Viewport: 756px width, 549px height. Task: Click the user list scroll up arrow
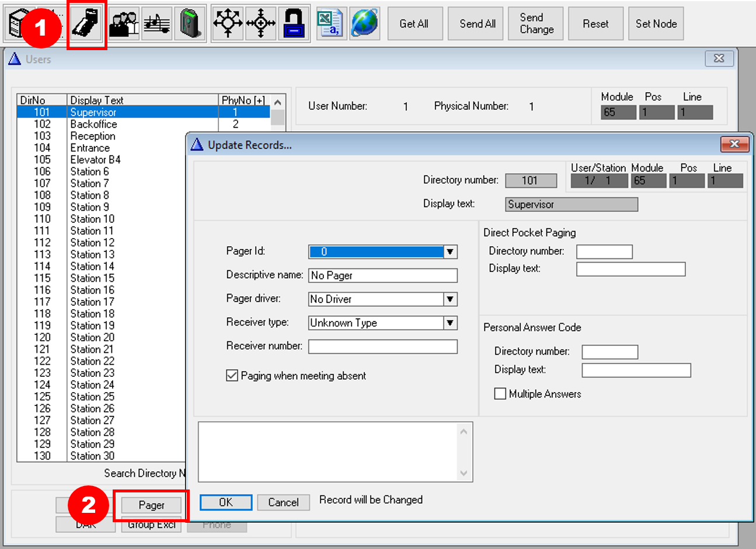pos(278,103)
